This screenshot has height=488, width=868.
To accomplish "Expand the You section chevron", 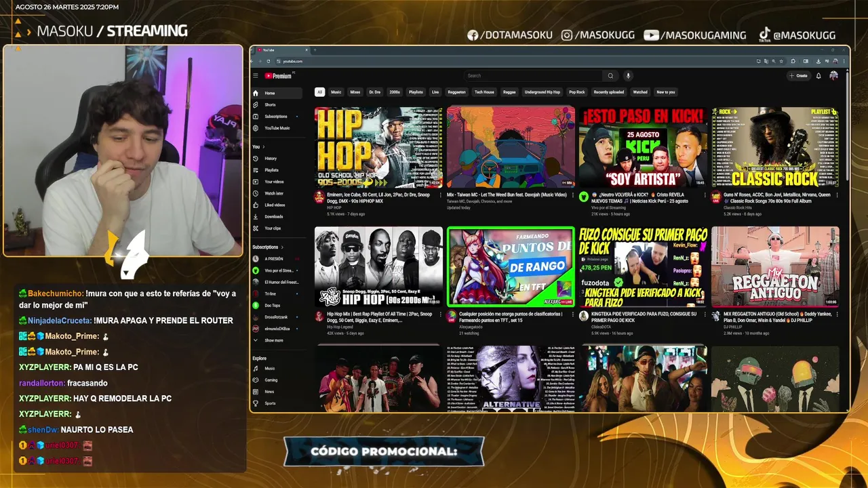I will [264, 146].
